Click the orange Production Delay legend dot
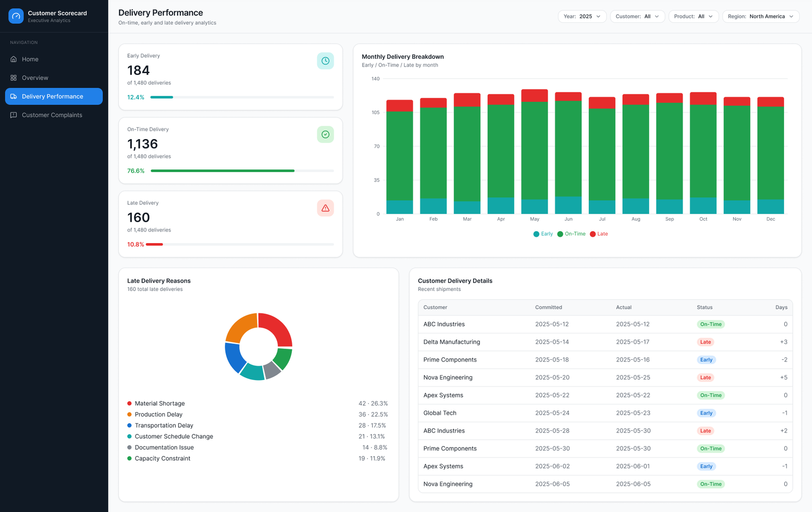Viewport: 812px width, 512px height. [x=129, y=415]
